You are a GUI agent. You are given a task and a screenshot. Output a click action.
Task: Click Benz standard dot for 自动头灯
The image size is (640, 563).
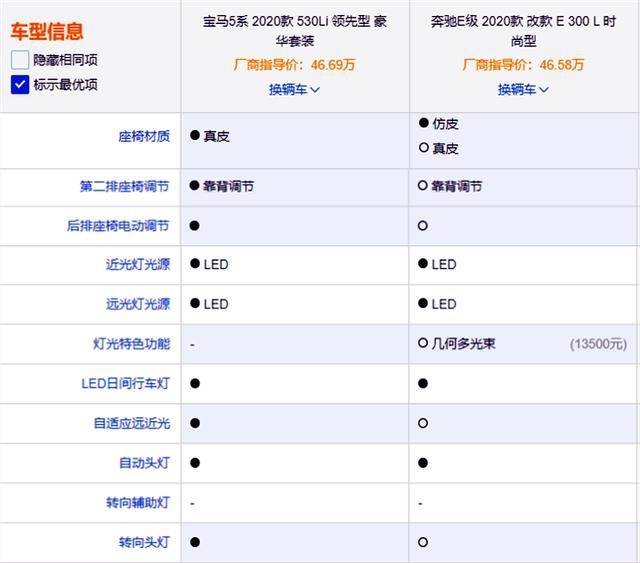click(423, 463)
